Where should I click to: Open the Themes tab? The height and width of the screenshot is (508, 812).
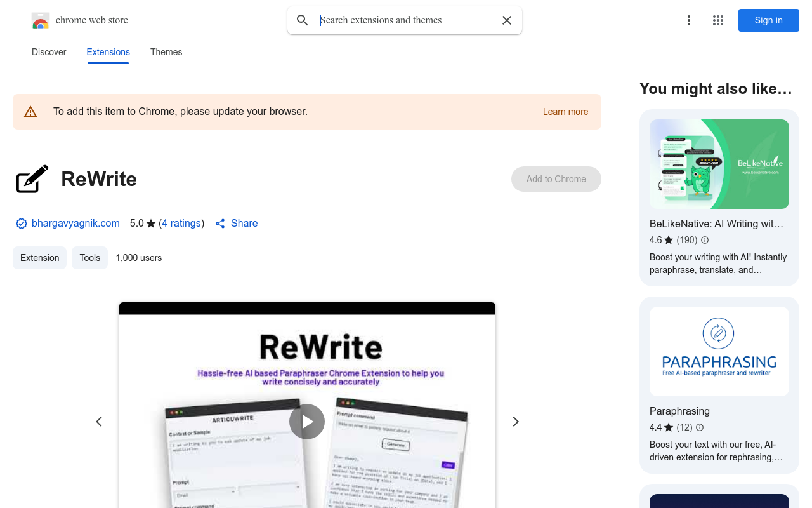tap(166, 52)
